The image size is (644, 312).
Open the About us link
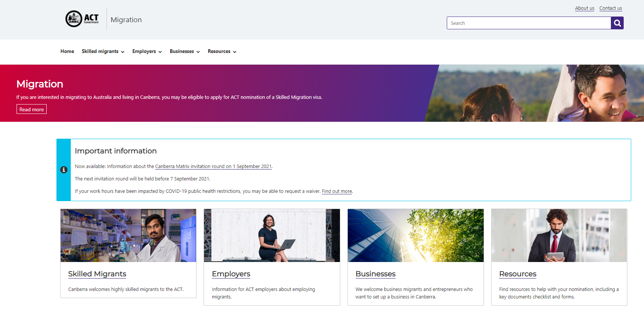tap(585, 8)
